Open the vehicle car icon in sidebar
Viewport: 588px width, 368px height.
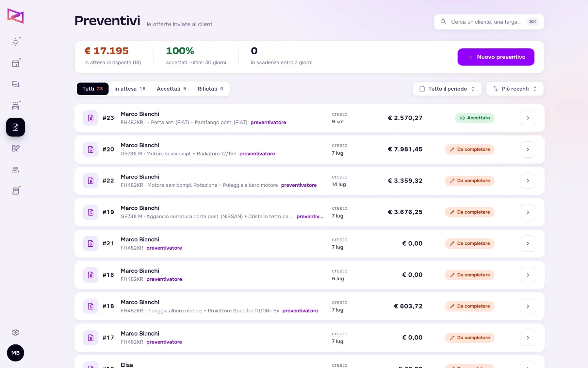15,106
